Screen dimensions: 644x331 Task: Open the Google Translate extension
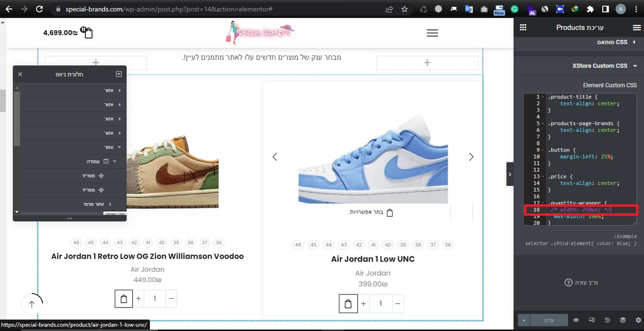pyautogui.click(x=469, y=9)
